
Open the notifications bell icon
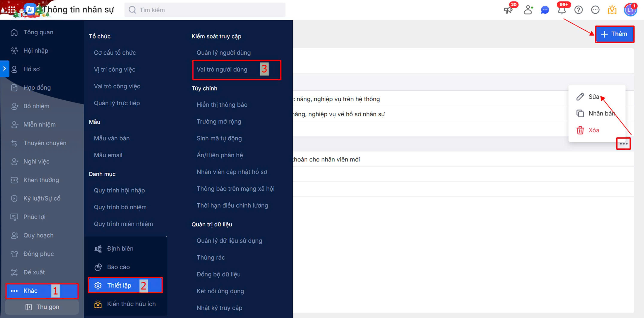pos(562,10)
